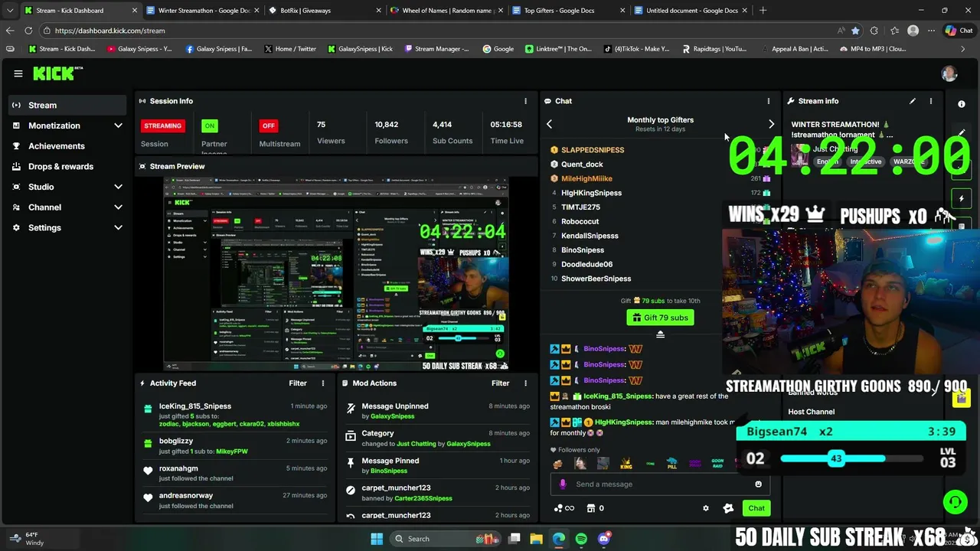Open the Activity Feed Filter dropdown
This screenshot has height=551, width=980.
coord(298,383)
